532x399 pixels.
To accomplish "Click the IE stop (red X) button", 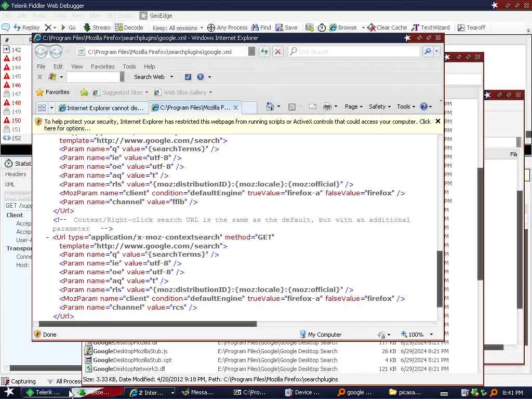I will (278, 51).
